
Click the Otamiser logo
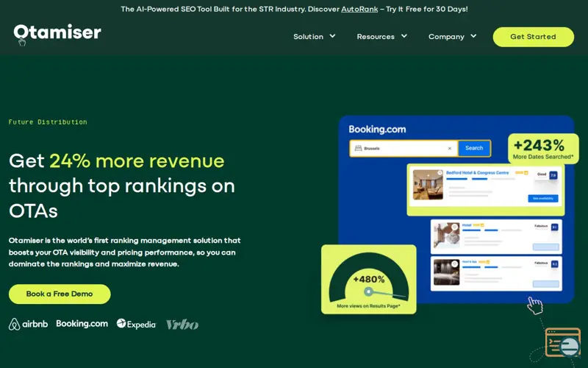click(x=57, y=32)
